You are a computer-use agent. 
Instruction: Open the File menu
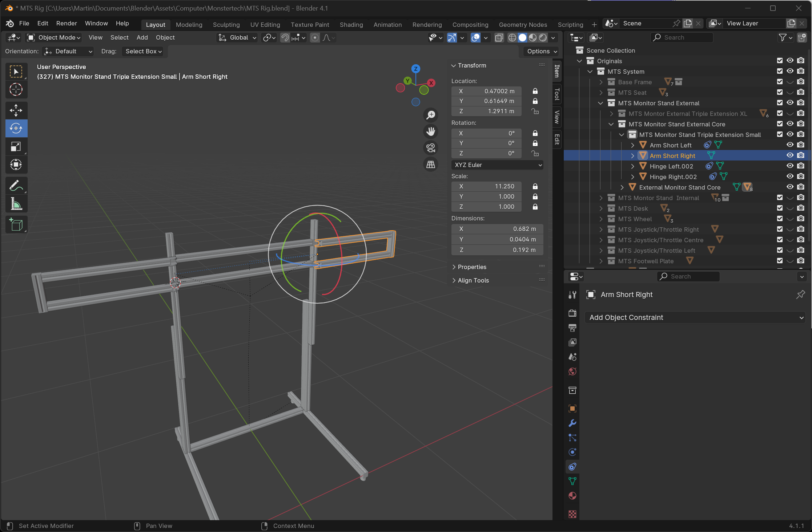(x=24, y=23)
